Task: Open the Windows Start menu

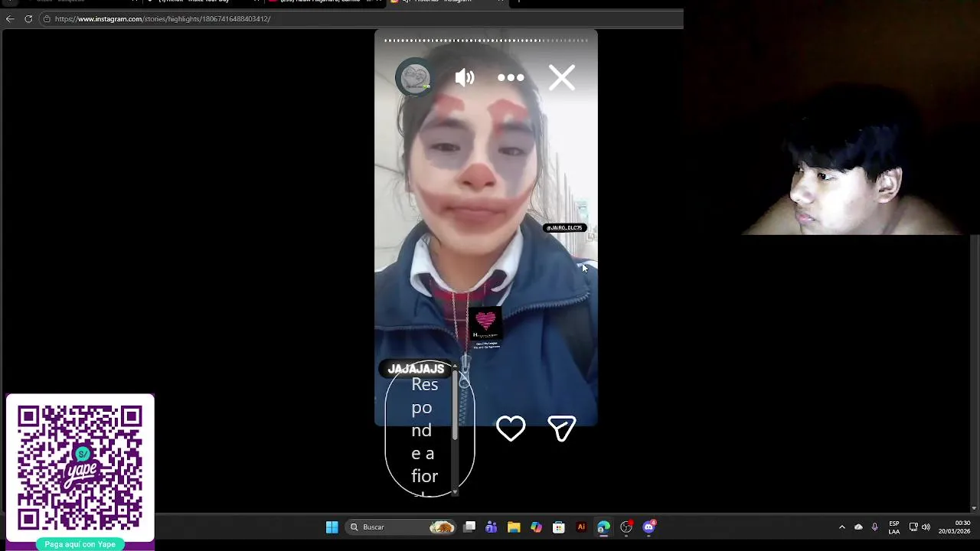Action: [332, 527]
